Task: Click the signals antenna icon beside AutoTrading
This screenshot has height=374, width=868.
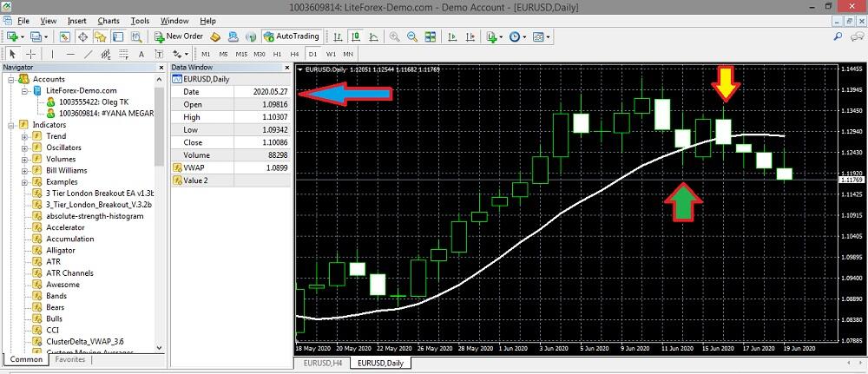Action: coord(251,36)
